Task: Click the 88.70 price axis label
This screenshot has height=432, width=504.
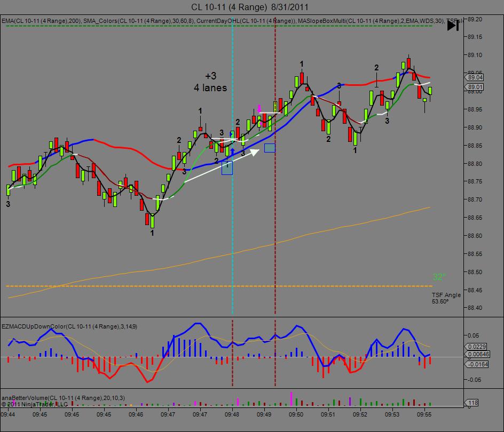Action: point(475,199)
